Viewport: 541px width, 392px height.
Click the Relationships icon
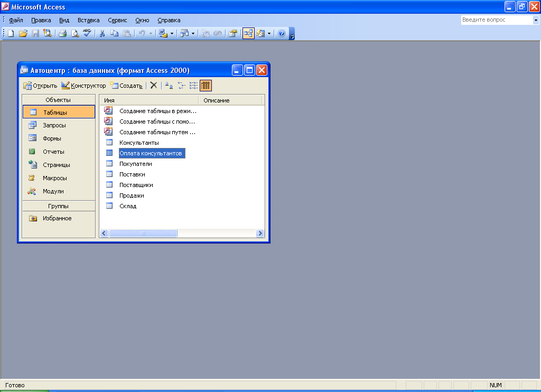pos(248,33)
